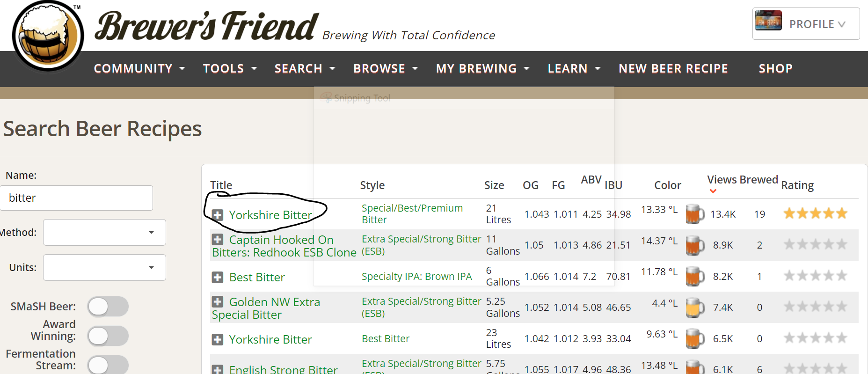868x374 pixels.
Task: Click the rating stars for Captain Hooked On Bitters
Action: (x=816, y=244)
